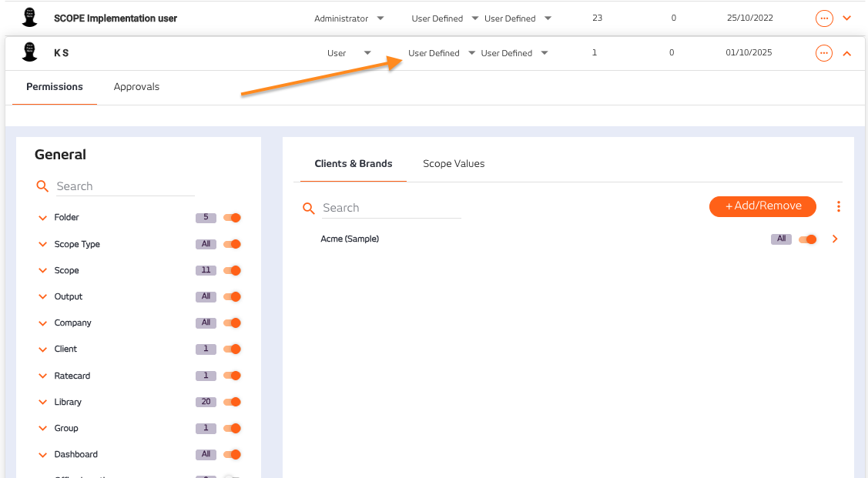
Task: Open more options for K S user
Action: click(823, 53)
